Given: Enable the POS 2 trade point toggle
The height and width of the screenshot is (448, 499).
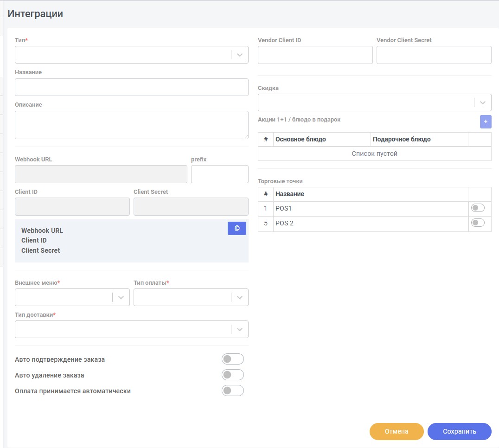Looking at the screenshot, I should [478, 223].
